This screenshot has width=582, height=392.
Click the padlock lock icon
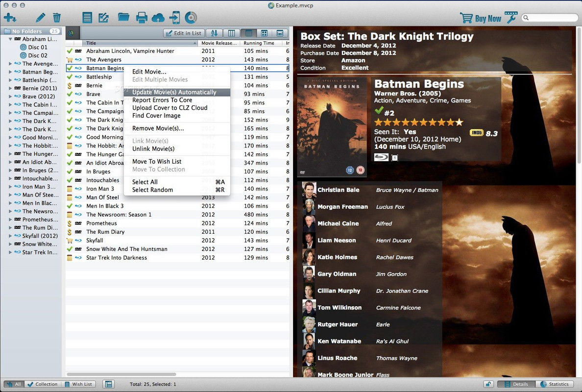(488, 384)
